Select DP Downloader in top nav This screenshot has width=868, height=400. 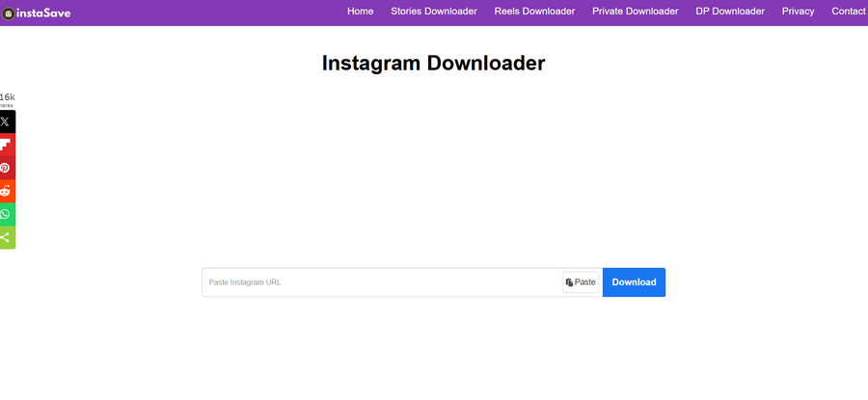click(x=730, y=12)
